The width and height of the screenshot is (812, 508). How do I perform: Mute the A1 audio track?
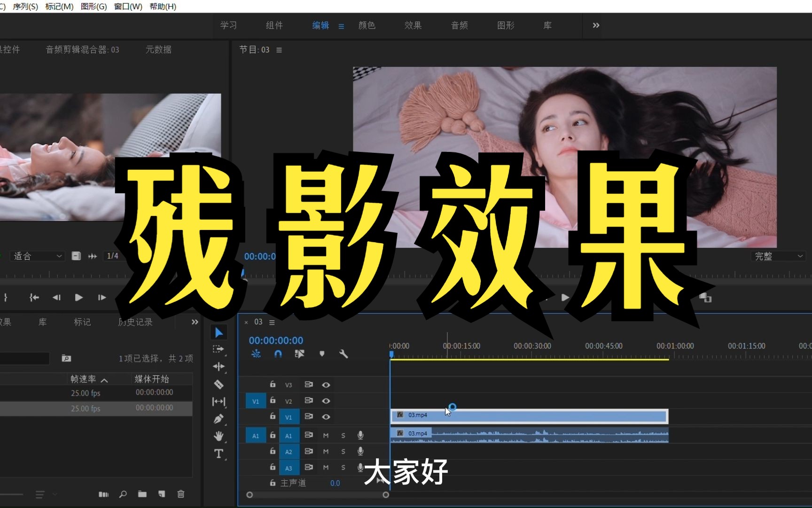326,435
